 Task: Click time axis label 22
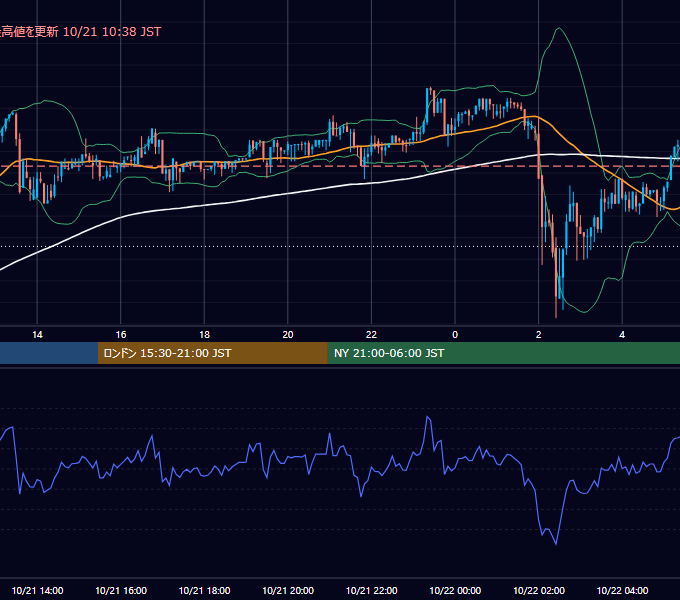[x=371, y=335]
